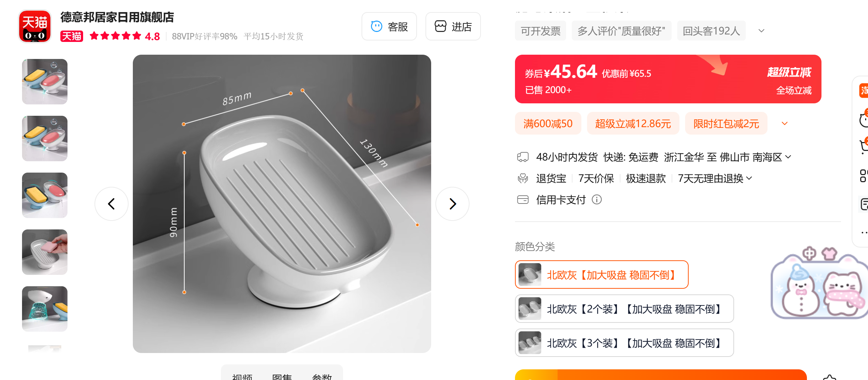Open customer service chat (客服)
Image resolution: width=868 pixels, height=380 pixels.
tap(389, 26)
